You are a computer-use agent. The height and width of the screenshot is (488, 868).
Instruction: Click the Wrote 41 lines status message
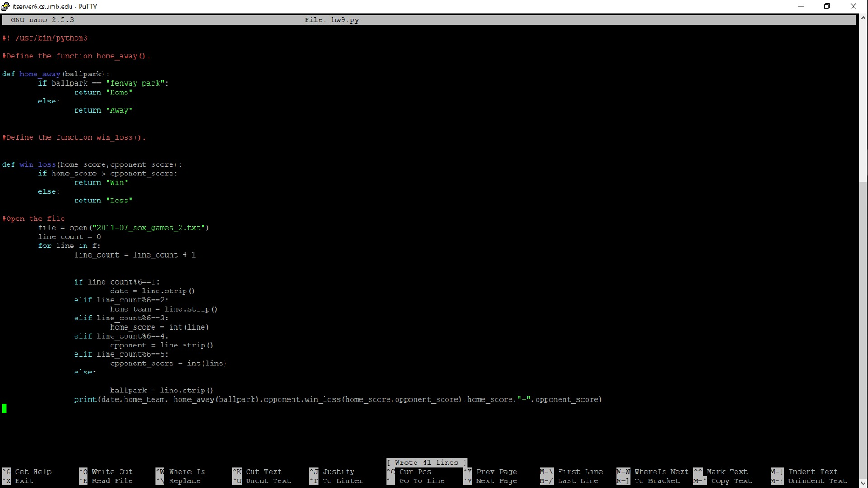(426, 462)
